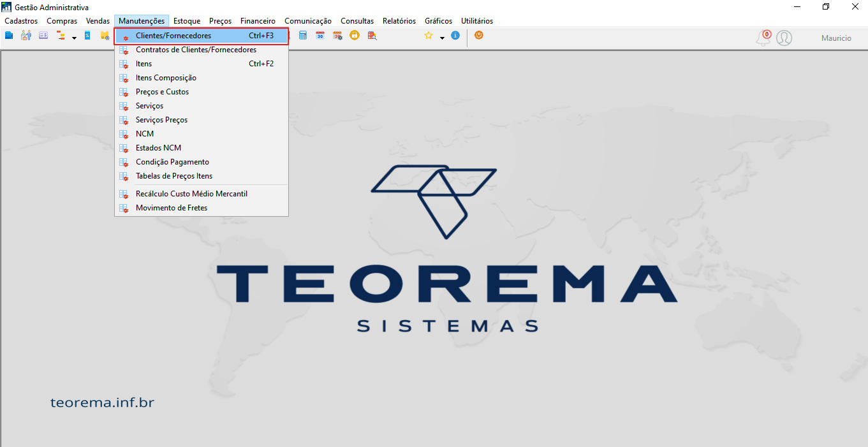Click the orange hierarchy tree toolbar icon
This screenshot has width=868, height=447.
tap(61, 36)
